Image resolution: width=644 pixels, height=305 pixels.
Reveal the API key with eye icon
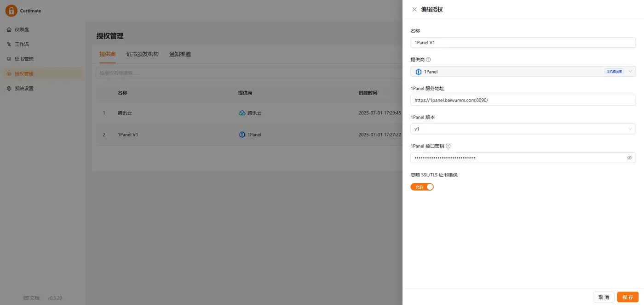click(x=629, y=158)
